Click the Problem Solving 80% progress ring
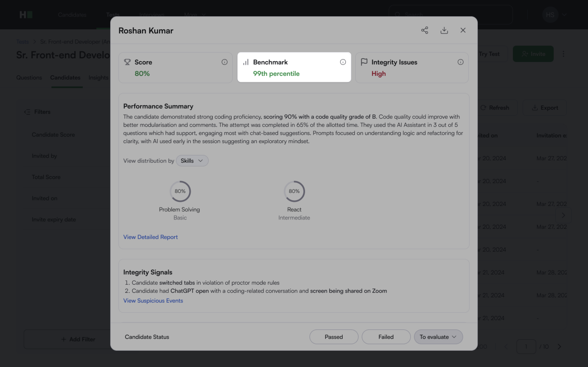588x367 pixels. click(180, 191)
